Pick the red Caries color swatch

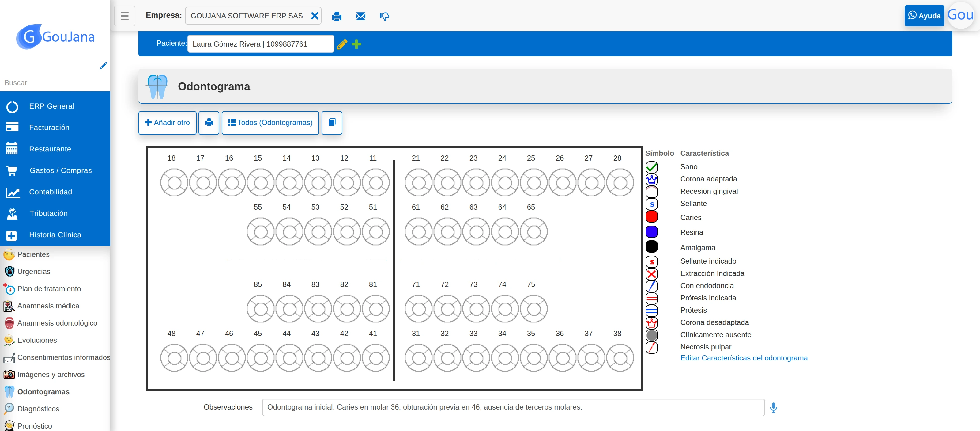[x=651, y=217]
